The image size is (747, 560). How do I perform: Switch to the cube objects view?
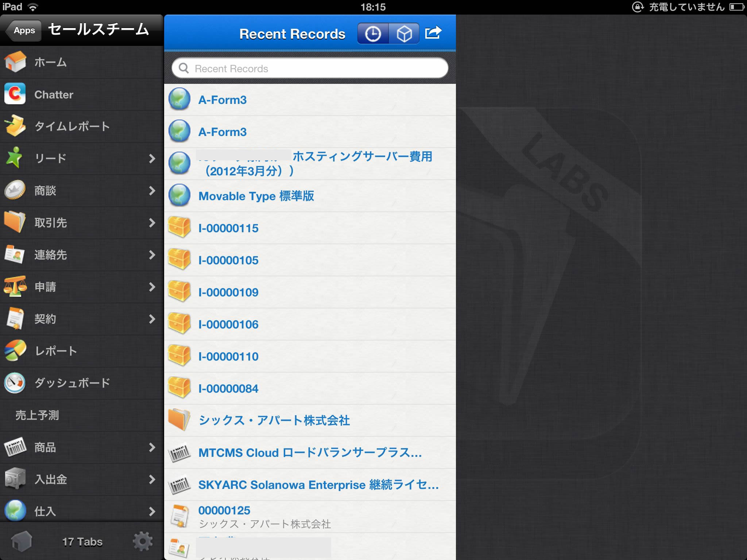click(x=404, y=34)
